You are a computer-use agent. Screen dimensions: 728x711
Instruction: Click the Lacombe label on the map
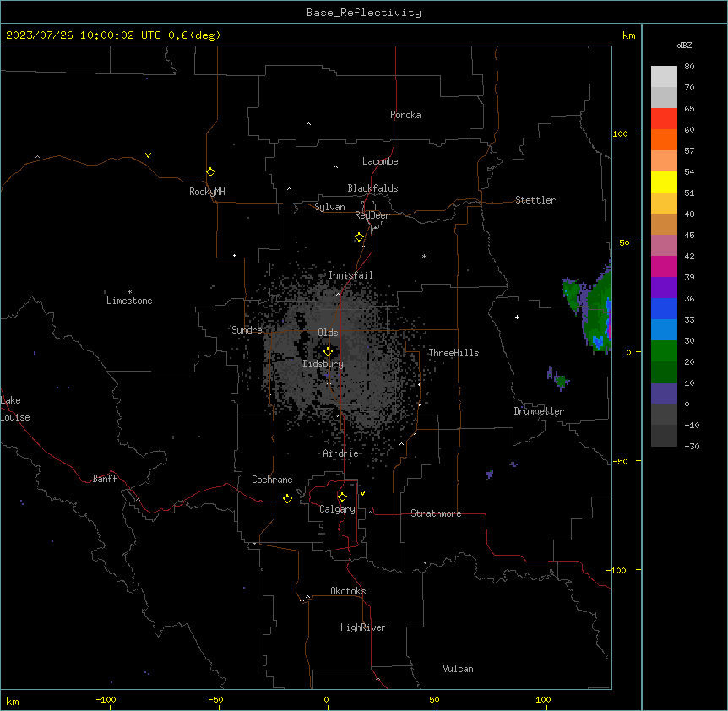[380, 161]
